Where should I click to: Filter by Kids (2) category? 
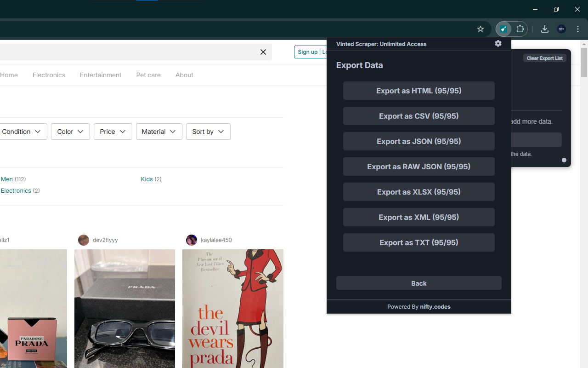[151, 179]
